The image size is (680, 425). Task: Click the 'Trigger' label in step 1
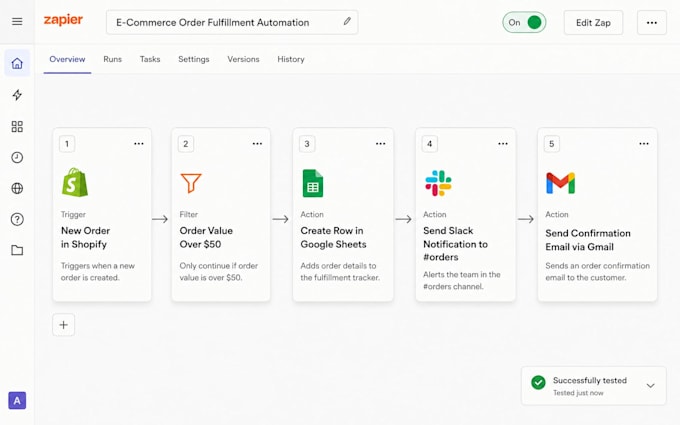pos(73,214)
